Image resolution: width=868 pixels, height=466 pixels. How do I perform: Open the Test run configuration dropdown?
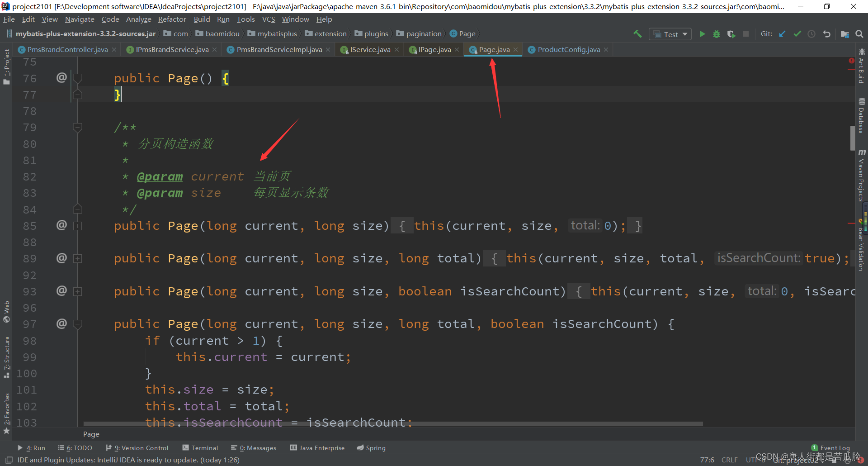click(x=670, y=34)
